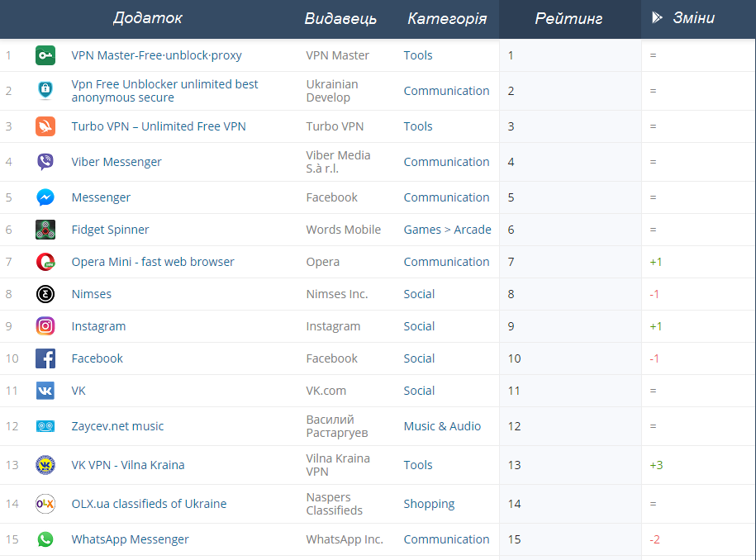Image resolution: width=756 pixels, height=560 pixels.
Task: Open Vpn Free Unblocker unlimited best anonymous link
Action: [165, 91]
